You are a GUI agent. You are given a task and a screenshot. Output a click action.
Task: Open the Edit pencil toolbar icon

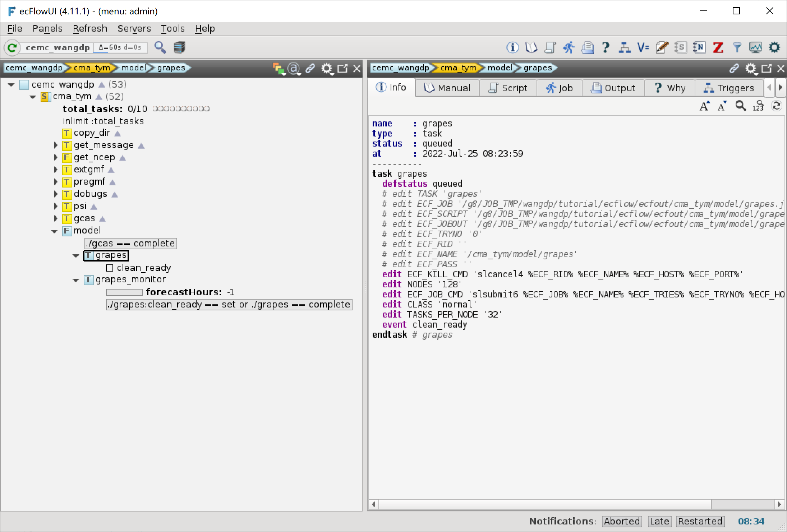coord(662,47)
